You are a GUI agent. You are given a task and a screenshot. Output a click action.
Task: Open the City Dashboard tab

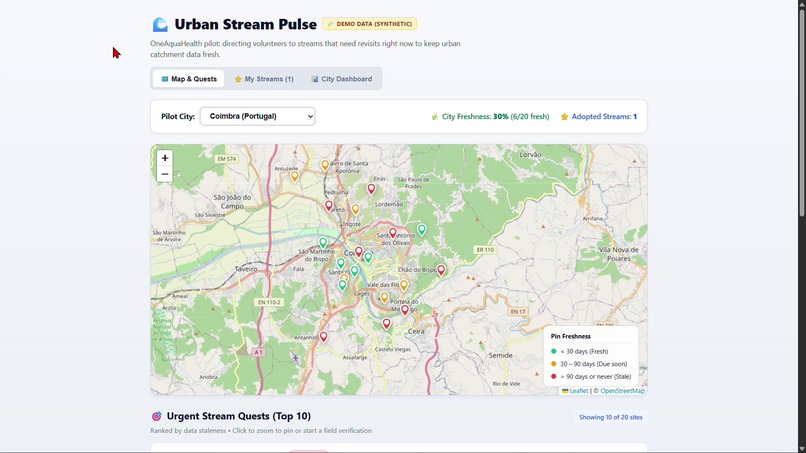click(x=342, y=79)
